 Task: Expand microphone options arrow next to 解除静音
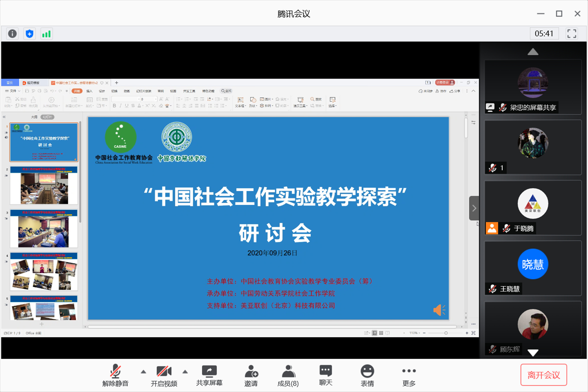pos(143,371)
